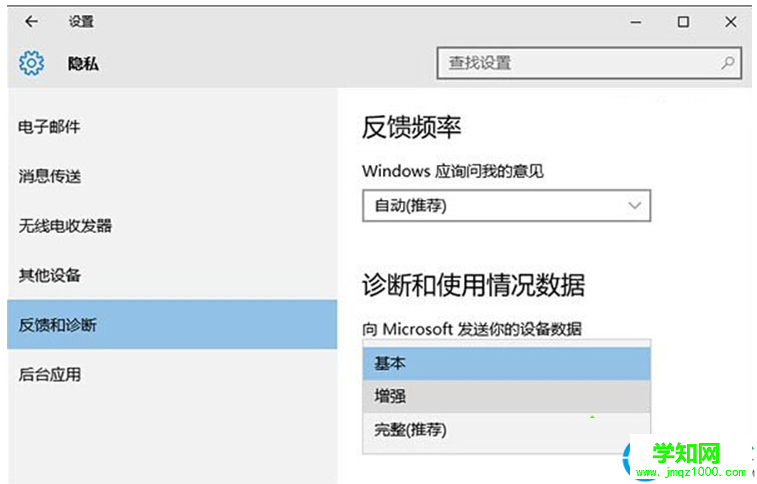Minimize the 设置 window
Viewport: 757px width, 484px height.
636,21
